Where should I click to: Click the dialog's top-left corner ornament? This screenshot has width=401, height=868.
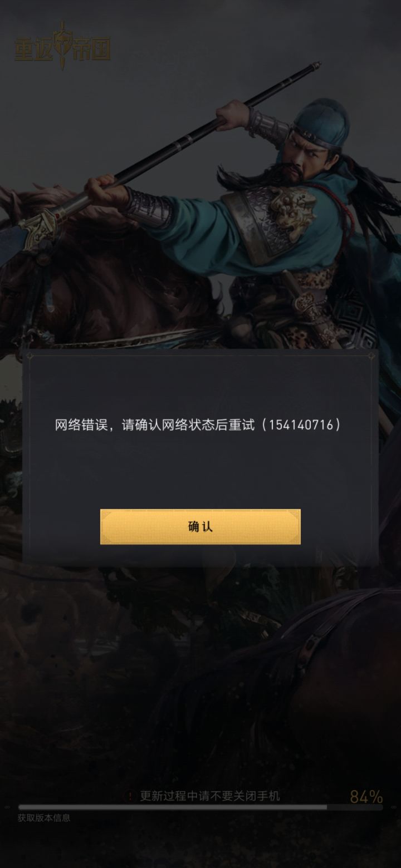[x=30, y=356]
